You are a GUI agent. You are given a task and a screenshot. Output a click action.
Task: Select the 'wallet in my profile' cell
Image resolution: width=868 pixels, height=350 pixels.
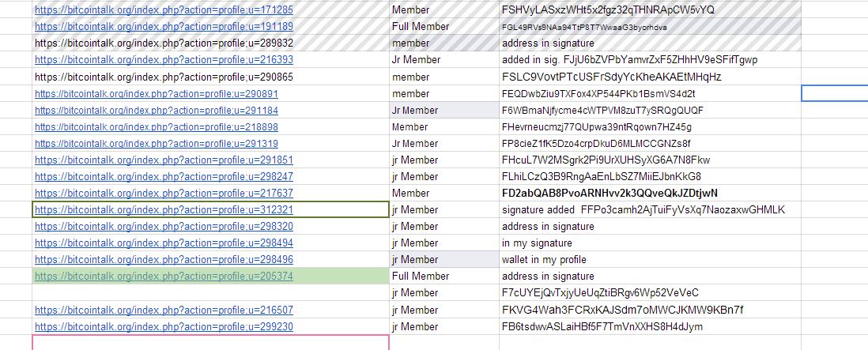click(651, 259)
